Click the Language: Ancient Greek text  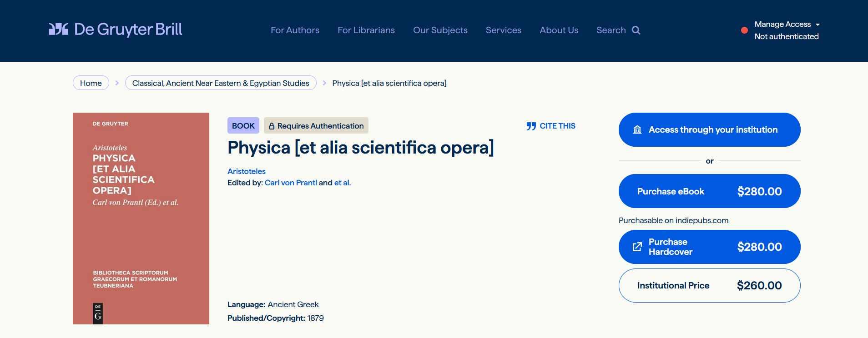pyautogui.click(x=273, y=304)
